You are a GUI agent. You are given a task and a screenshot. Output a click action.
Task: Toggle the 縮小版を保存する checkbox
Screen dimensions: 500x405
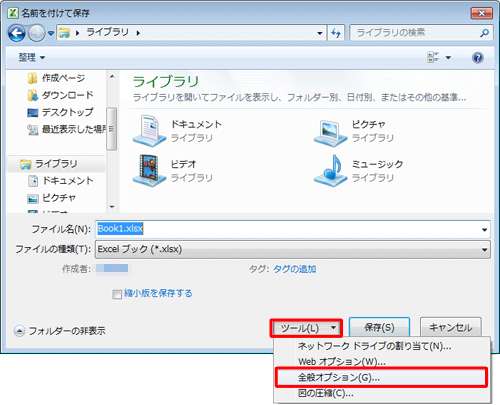(x=117, y=294)
